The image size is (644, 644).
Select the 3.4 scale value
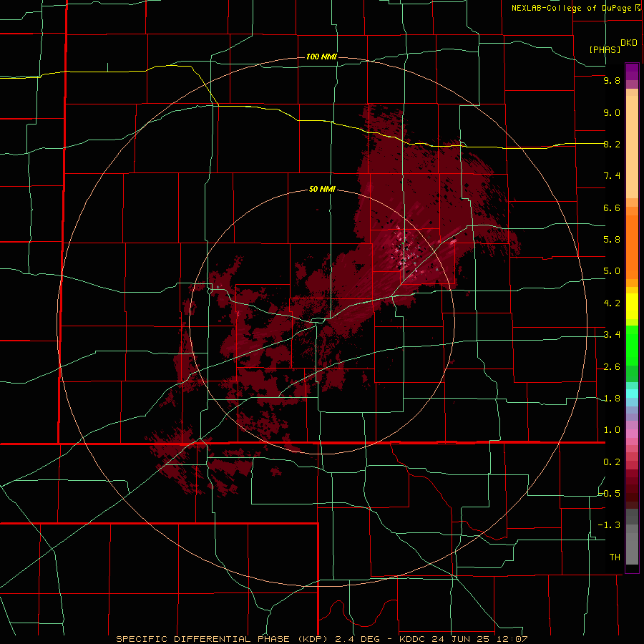tap(612, 335)
